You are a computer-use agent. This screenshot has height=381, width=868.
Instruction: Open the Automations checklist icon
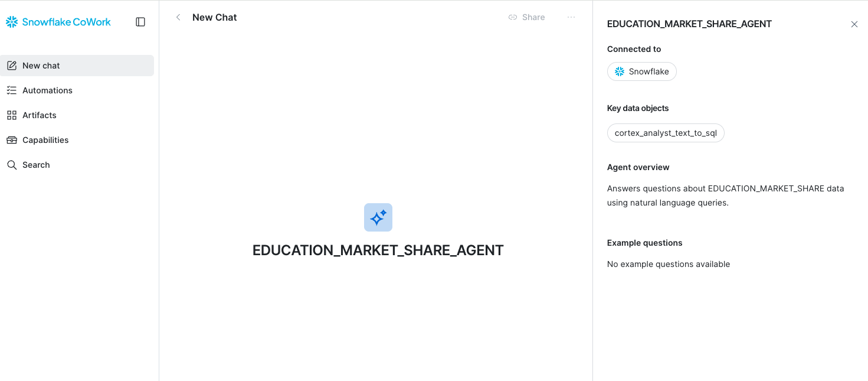12,90
